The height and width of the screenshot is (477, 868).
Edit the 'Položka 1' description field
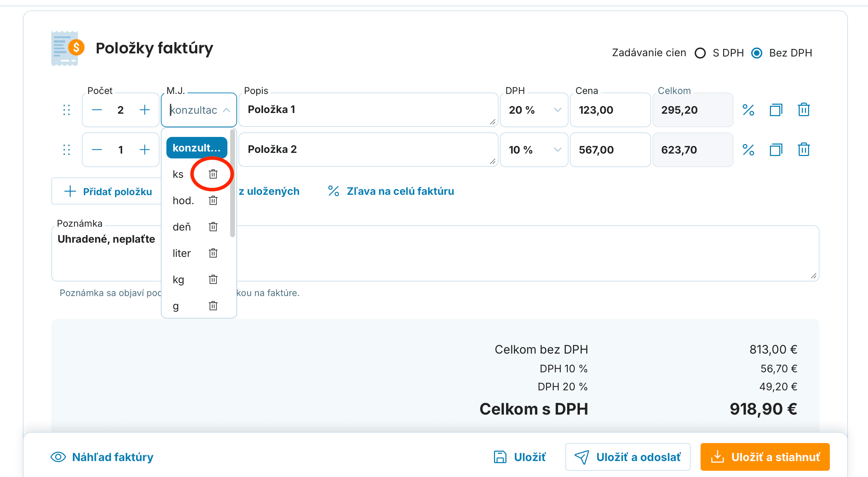coord(368,110)
